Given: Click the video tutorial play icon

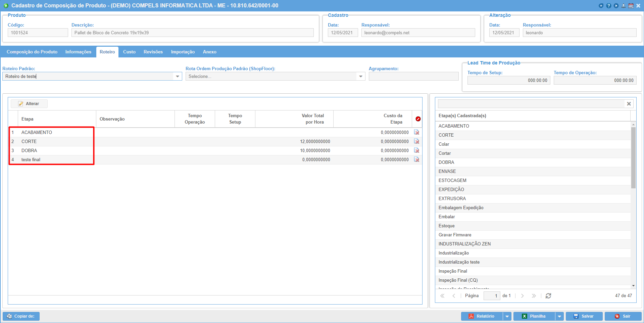Looking at the screenshot, I should click(x=616, y=6).
